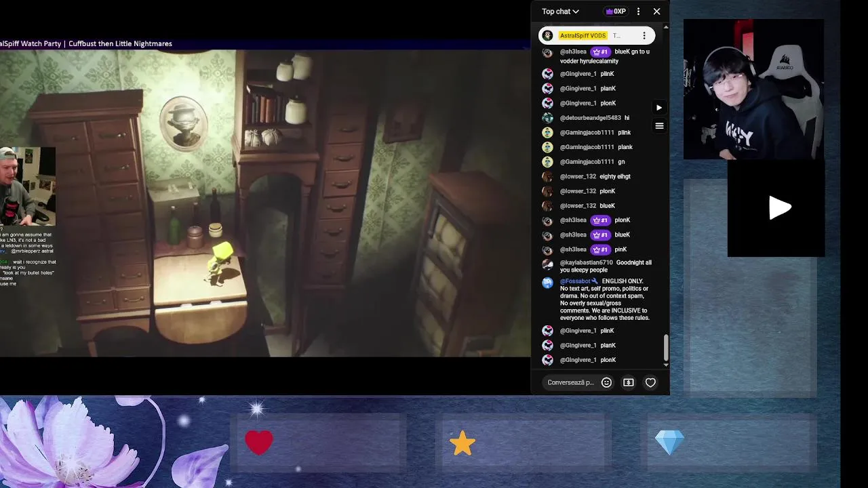
Task: Click the red heart icon in bottom panel
Action: pyautogui.click(x=259, y=443)
